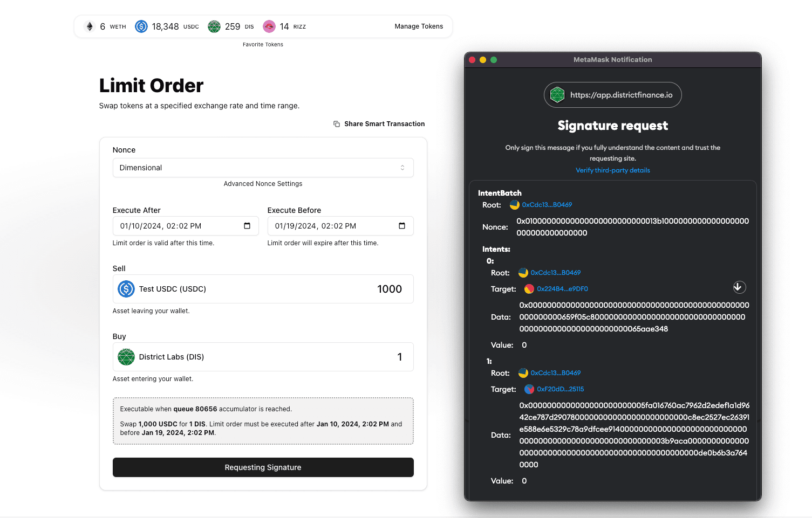Open Verify third-party details link

(x=613, y=170)
